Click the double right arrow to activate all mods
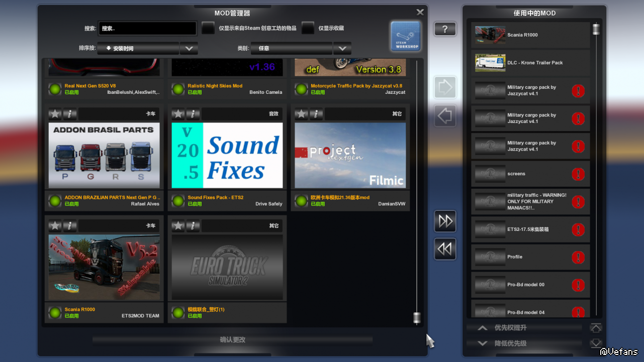The height and width of the screenshot is (362, 644). pos(445,221)
